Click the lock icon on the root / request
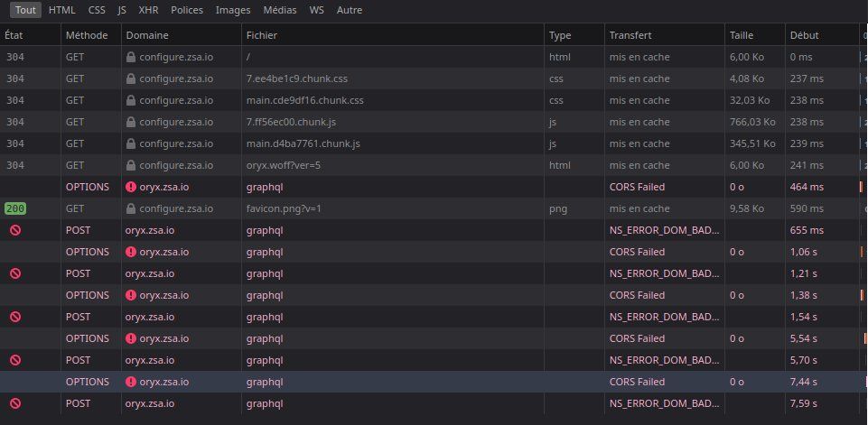868x425 pixels. tap(132, 57)
